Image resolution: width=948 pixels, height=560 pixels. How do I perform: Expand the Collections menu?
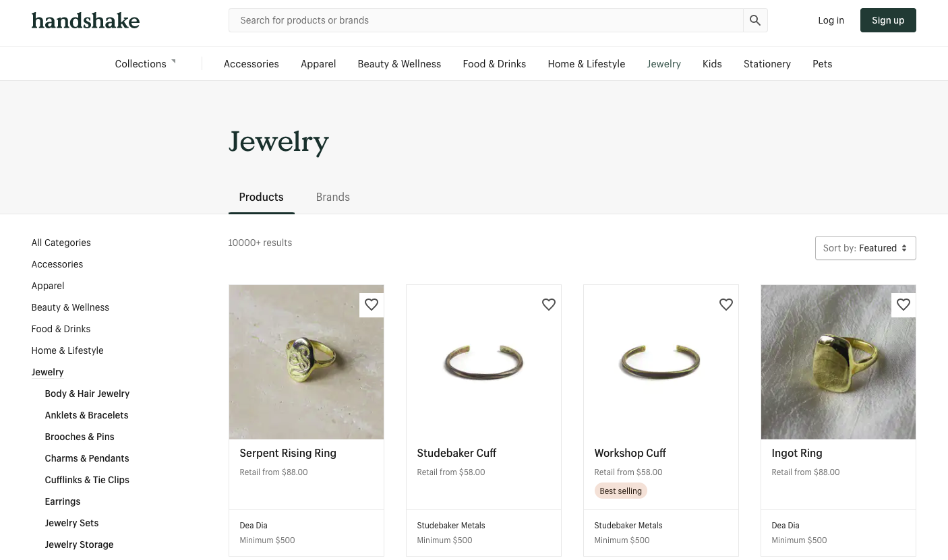pyautogui.click(x=145, y=63)
